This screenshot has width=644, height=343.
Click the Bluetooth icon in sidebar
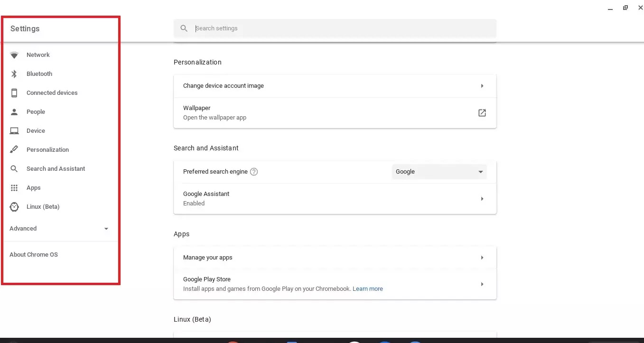[x=14, y=74]
